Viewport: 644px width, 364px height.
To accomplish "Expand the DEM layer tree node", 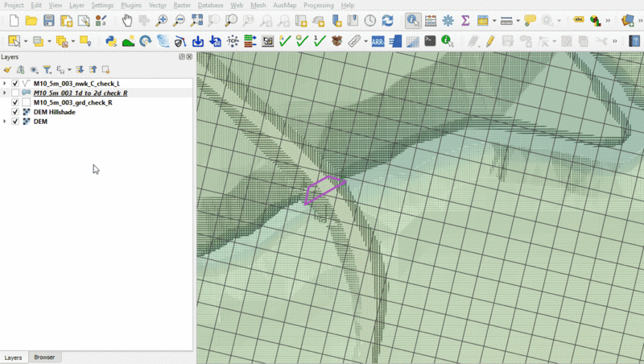I will pyautogui.click(x=6, y=122).
